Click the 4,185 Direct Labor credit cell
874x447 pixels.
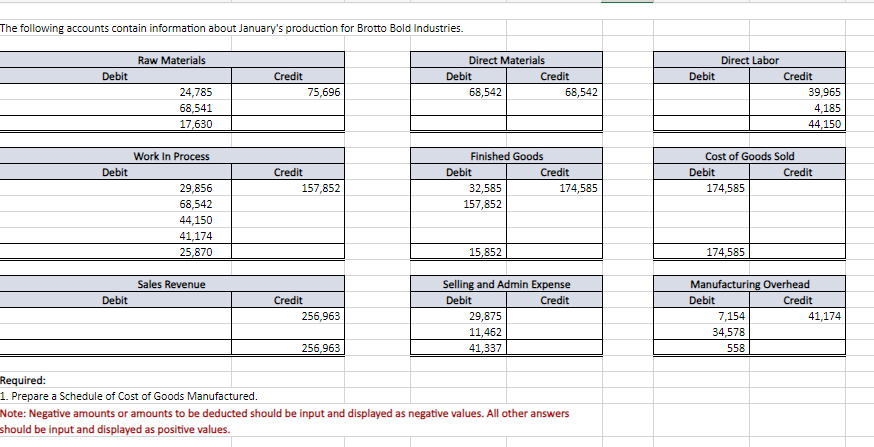coord(798,108)
